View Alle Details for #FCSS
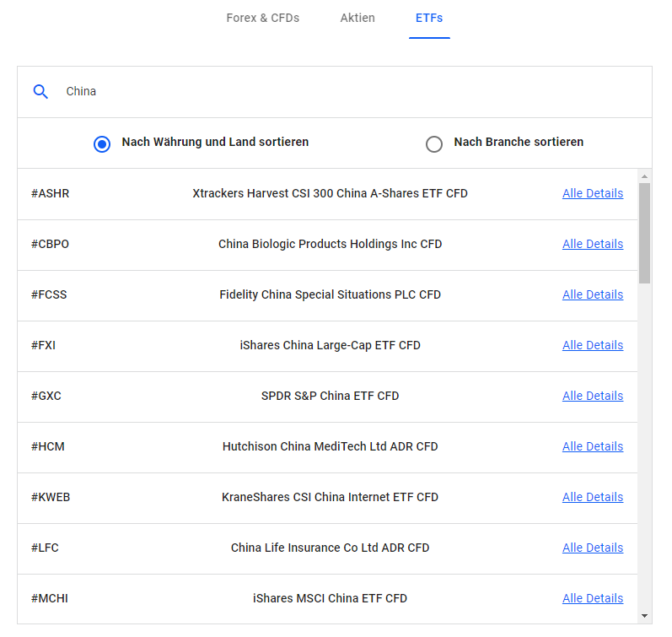The width and height of the screenshot is (672, 637). click(593, 294)
